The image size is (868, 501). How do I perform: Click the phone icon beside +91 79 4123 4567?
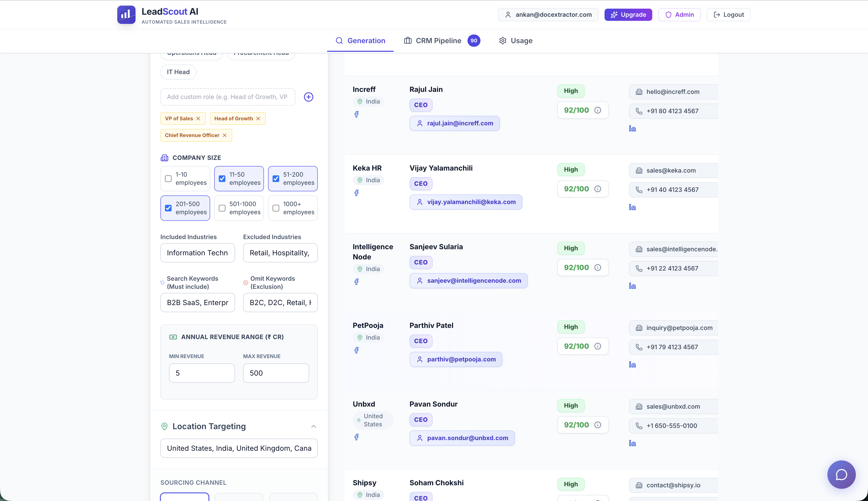coord(639,347)
